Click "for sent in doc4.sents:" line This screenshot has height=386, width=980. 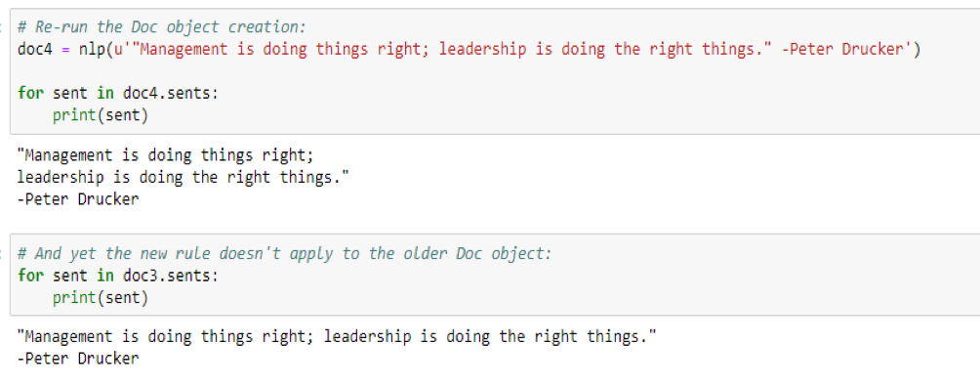118,93
